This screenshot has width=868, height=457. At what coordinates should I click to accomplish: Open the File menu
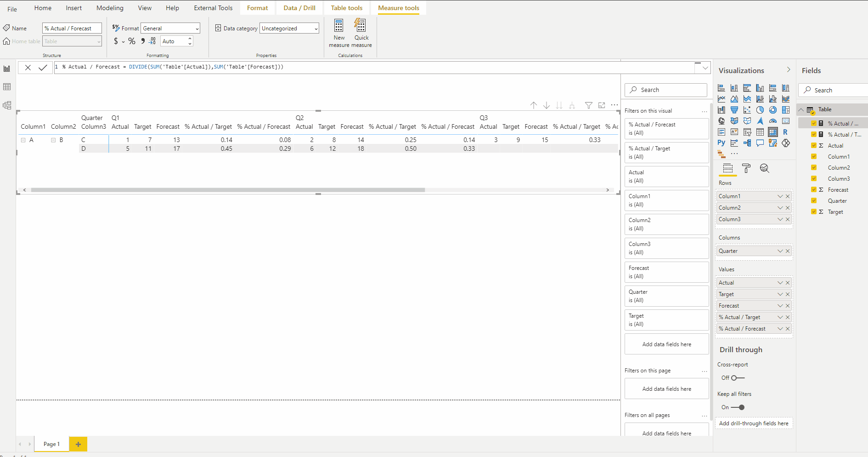click(12, 9)
